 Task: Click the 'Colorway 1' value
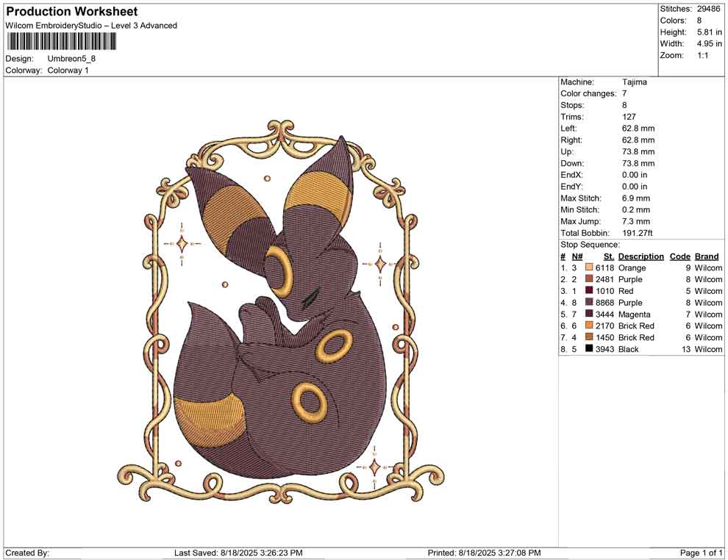click(68, 71)
